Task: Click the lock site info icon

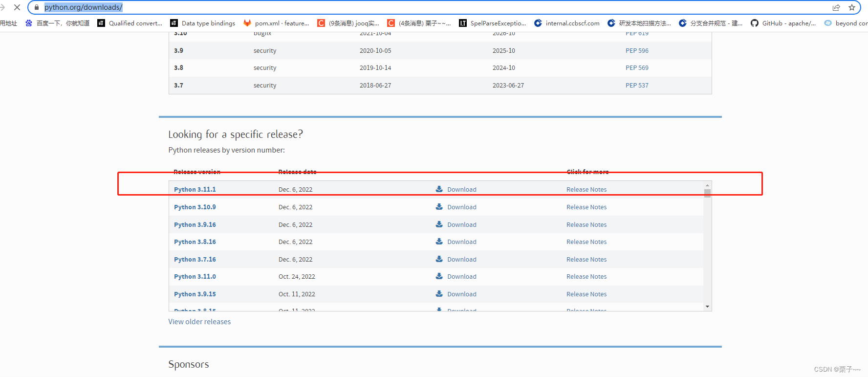Action: tap(37, 7)
